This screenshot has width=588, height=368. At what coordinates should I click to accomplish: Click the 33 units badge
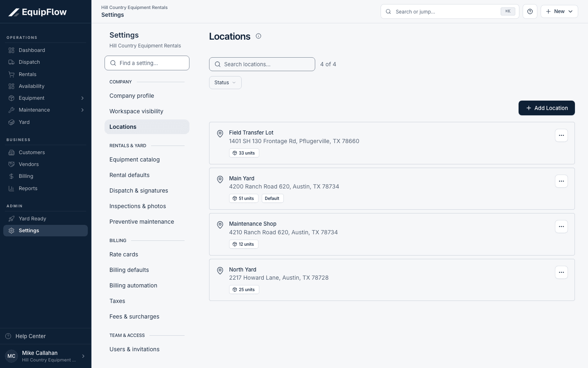tap(244, 153)
